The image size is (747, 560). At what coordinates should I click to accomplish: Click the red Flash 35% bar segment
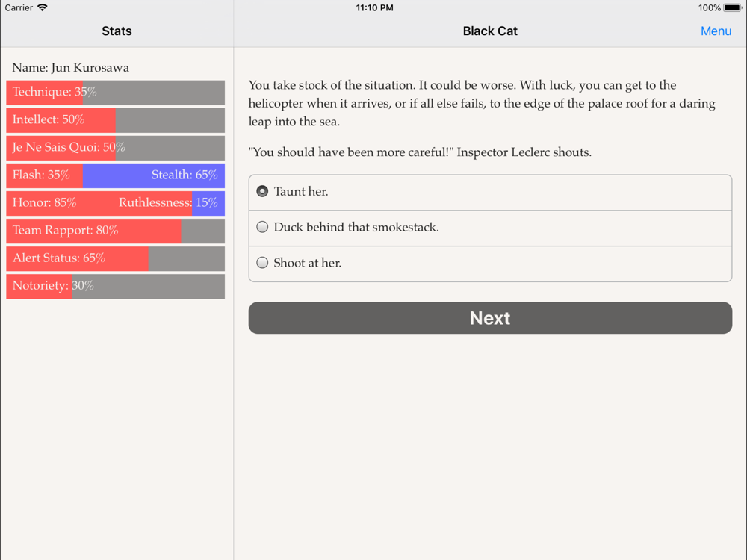44,175
